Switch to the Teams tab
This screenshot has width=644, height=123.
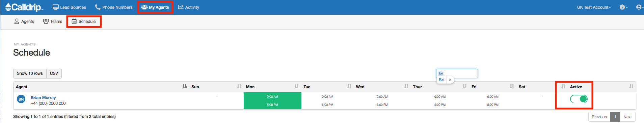tap(52, 21)
